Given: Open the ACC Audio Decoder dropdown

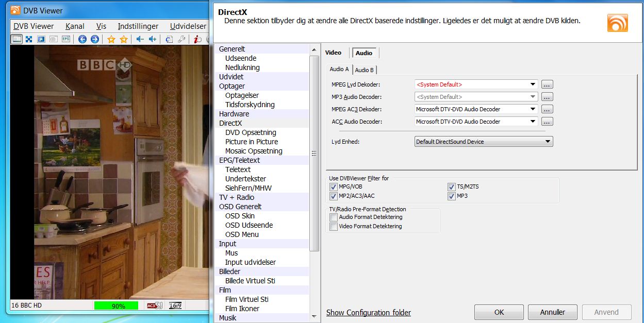Looking at the screenshot, I should click(x=476, y=122).
